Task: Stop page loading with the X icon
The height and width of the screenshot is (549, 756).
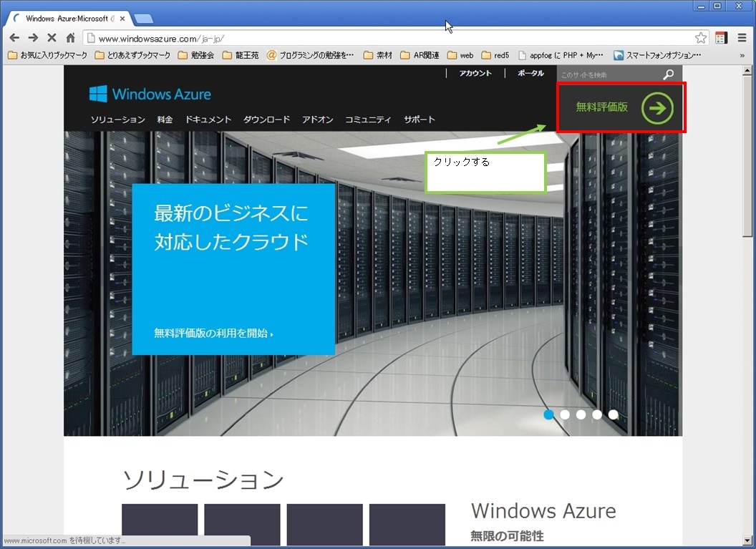Action: tap(52, 38)
